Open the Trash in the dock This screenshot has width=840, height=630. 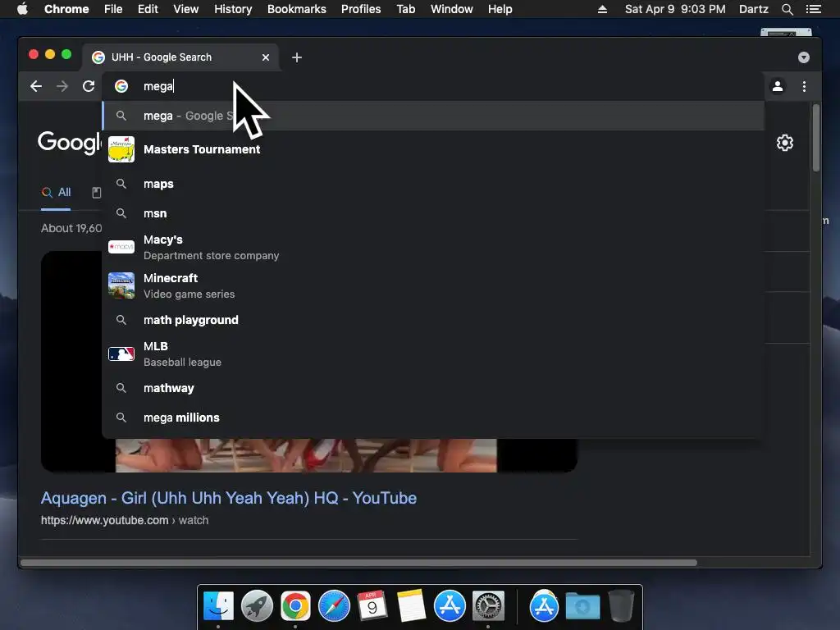pyautogui.click(x=622, y=606)
